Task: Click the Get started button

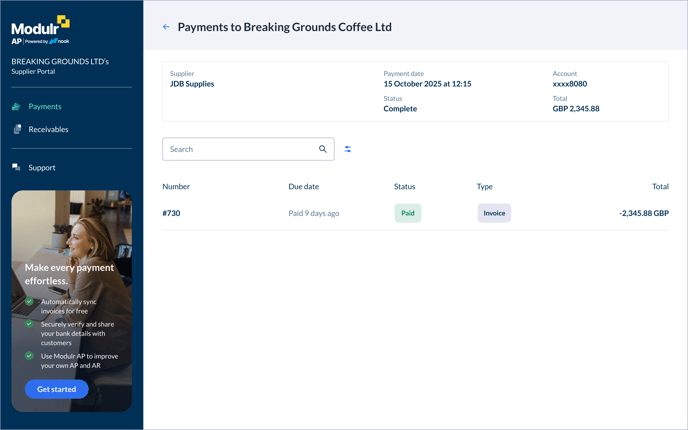Action: (57, 389)
